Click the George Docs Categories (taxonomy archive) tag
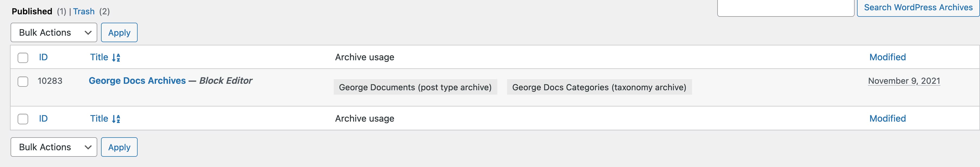The height and width of the screenshot is (167, 980). point(599,87)
